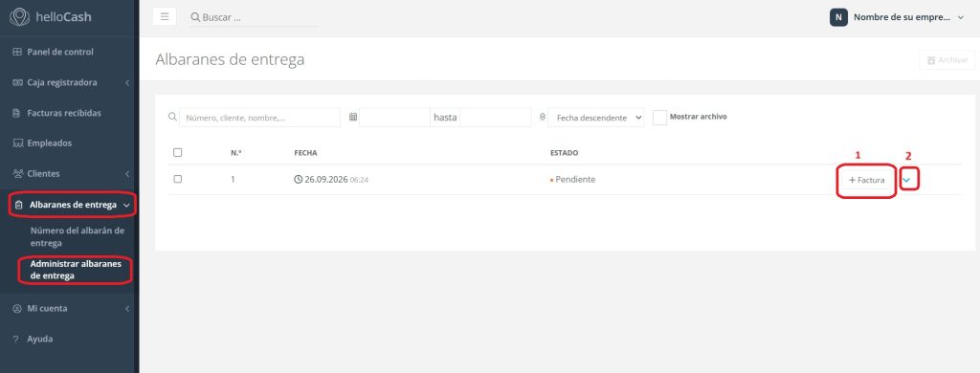980x373 pixels.
Task: Click the company avatar letter N
Action: click(x=838, y=17)
